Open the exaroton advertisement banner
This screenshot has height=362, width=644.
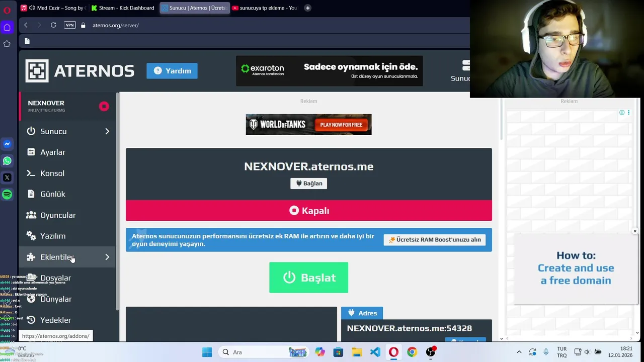329,71
